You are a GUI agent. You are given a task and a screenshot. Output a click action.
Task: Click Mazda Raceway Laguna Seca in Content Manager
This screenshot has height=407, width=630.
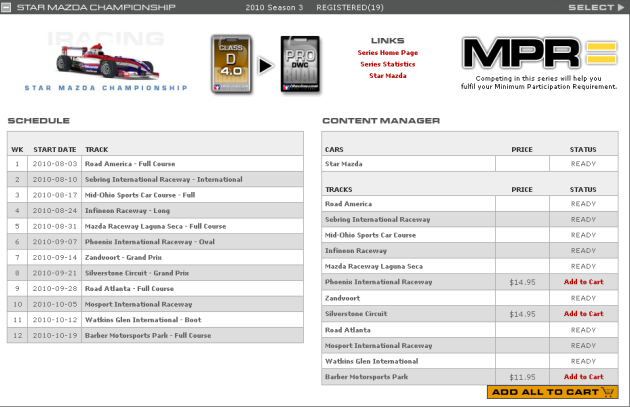click(374, 266)
